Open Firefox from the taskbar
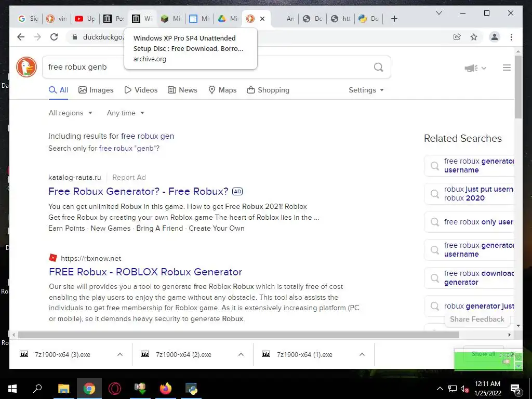The image size is (532, 399). 166,389
